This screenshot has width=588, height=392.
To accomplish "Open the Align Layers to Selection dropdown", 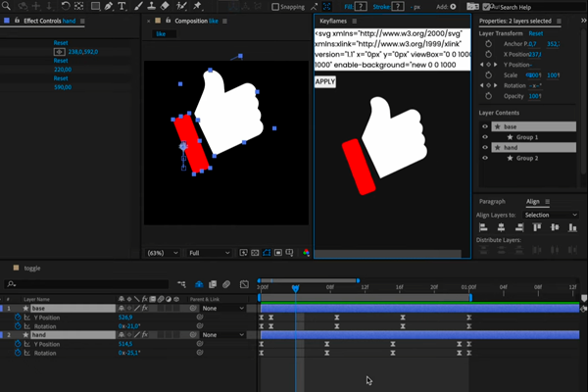I will [x=549, y=214].
